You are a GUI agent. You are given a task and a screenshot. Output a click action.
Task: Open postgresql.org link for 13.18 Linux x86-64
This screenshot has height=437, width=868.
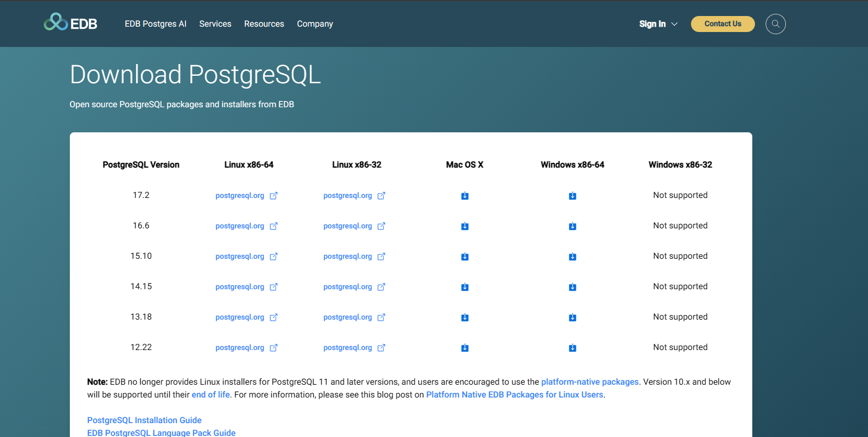tap(246, 317)
